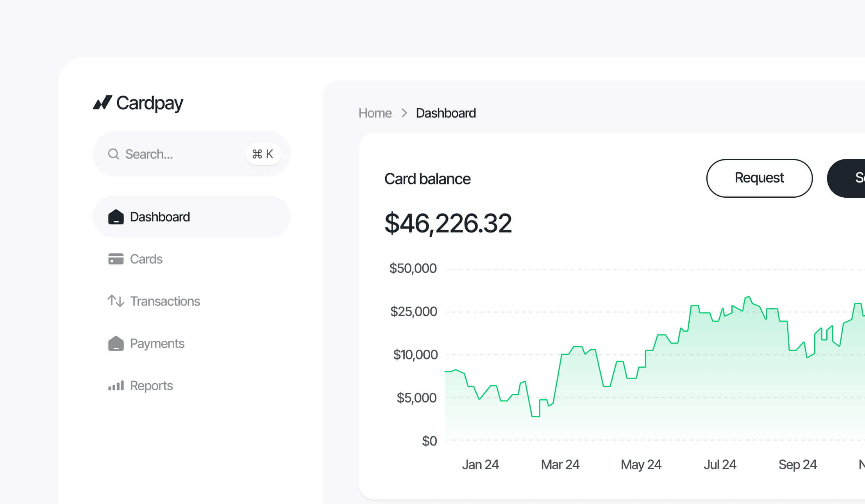Screen dimensions: 865x504
Task: Click the chart peak near Jul 24
Action: tap(748, 297)
